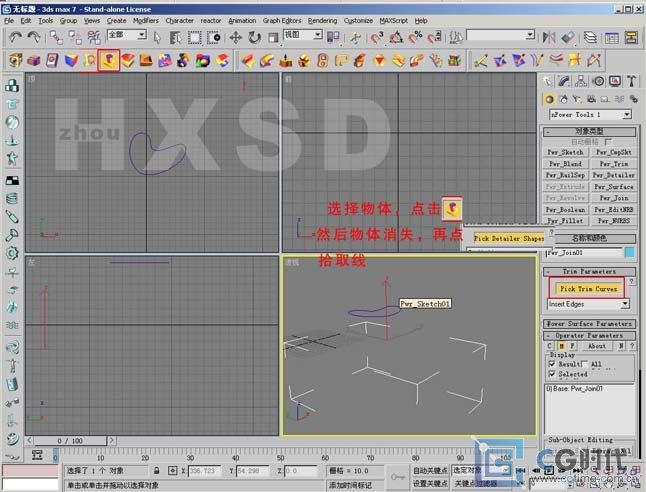This screenshot has width=646, height=492.
Task: Click the Pwr_Boolean button
Action: 565,209
